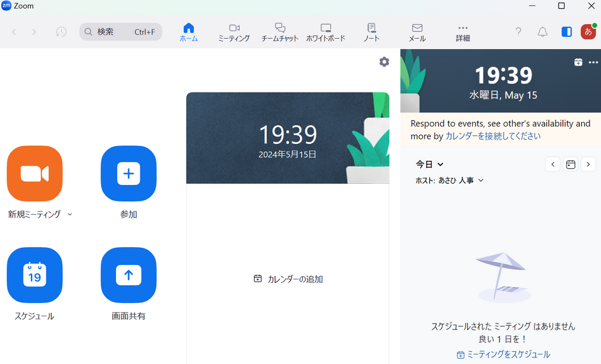Go to next day with right chevron

click(x=588, y=164)
